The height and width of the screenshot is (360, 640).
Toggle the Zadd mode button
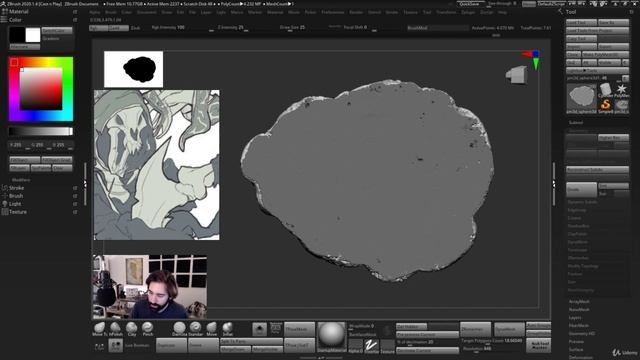(x=118, y=28)
